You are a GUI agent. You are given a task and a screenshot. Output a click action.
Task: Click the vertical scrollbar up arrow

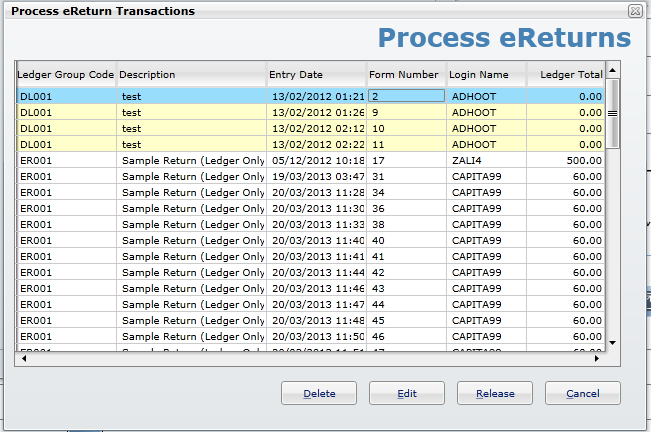point(612,70)
